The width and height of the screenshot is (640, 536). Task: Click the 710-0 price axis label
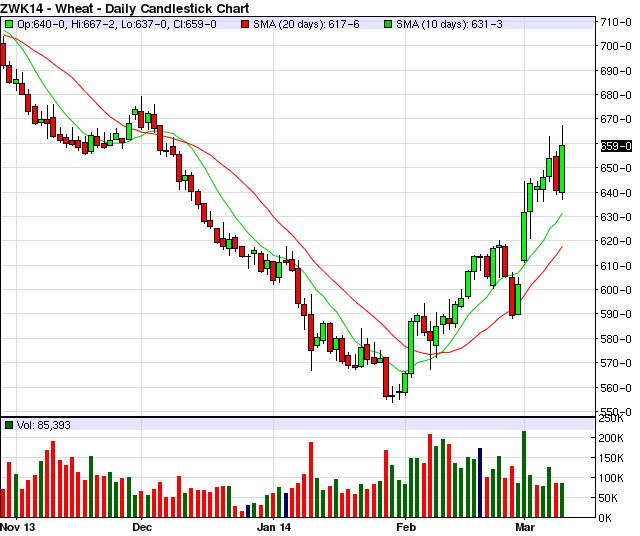coord(616,22)
